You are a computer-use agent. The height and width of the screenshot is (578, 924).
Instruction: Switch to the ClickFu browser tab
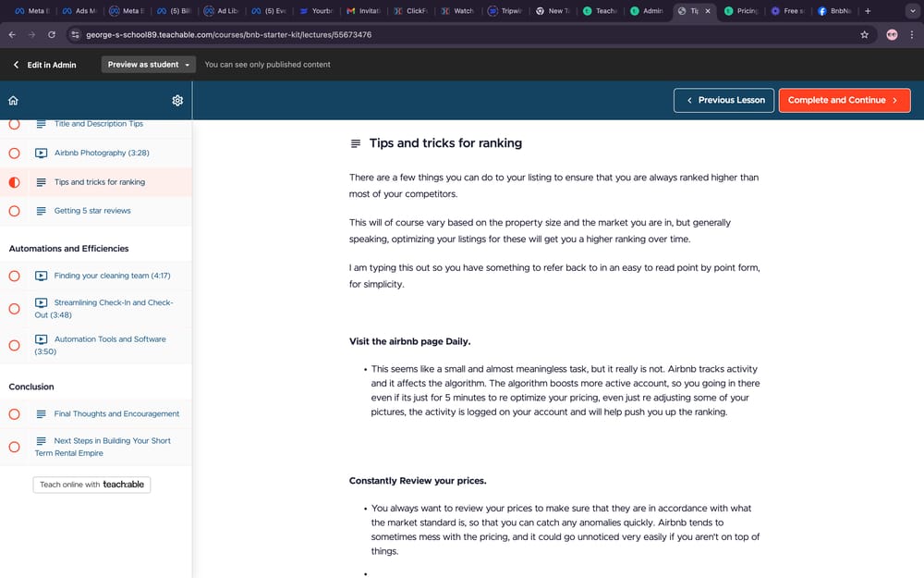(410, 10)
